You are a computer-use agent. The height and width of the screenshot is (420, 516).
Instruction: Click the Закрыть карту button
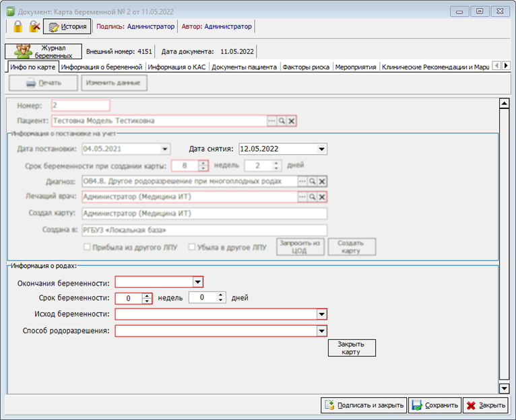(351, 347)
